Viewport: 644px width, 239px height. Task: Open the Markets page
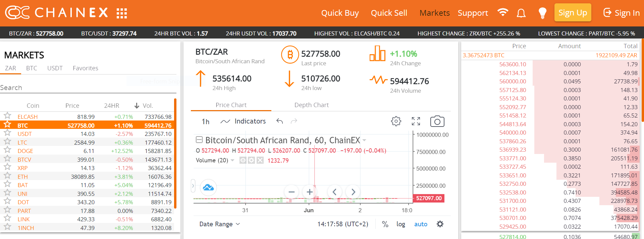[x=434, y=13]
